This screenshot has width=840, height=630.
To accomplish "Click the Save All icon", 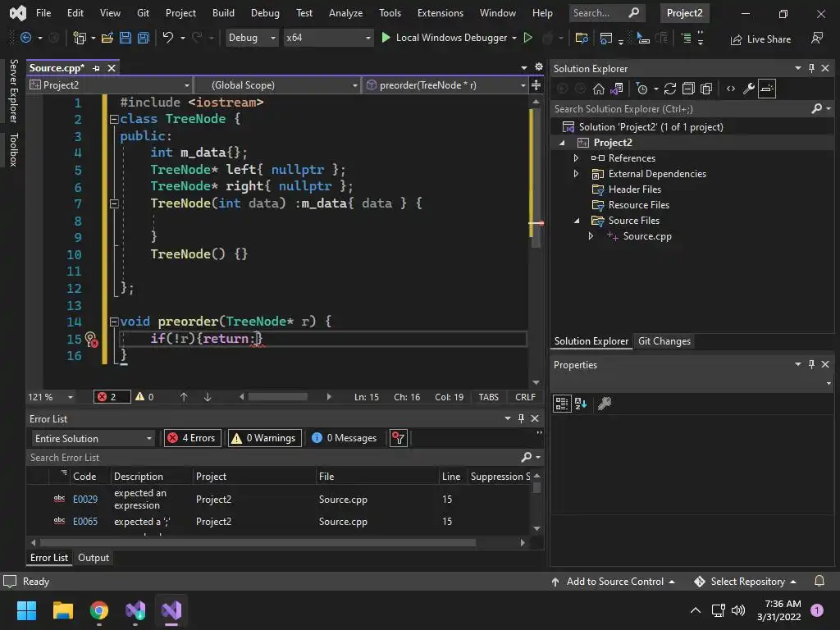I will [x=144, y=38].
